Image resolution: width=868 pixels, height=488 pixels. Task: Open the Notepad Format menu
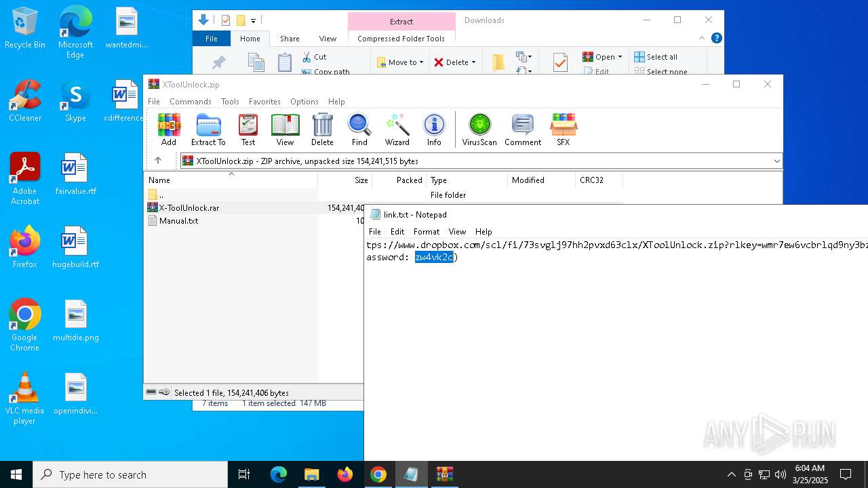coord(427,232)
